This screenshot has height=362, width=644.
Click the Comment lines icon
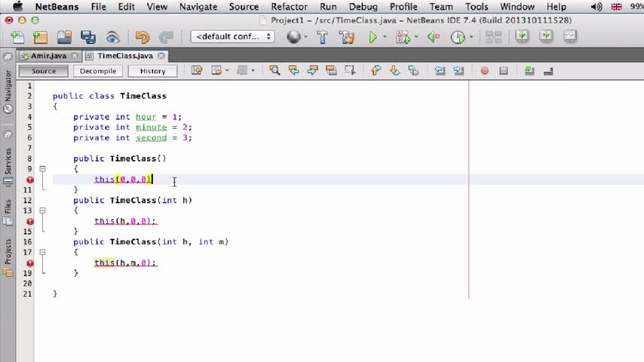point(529,71)
